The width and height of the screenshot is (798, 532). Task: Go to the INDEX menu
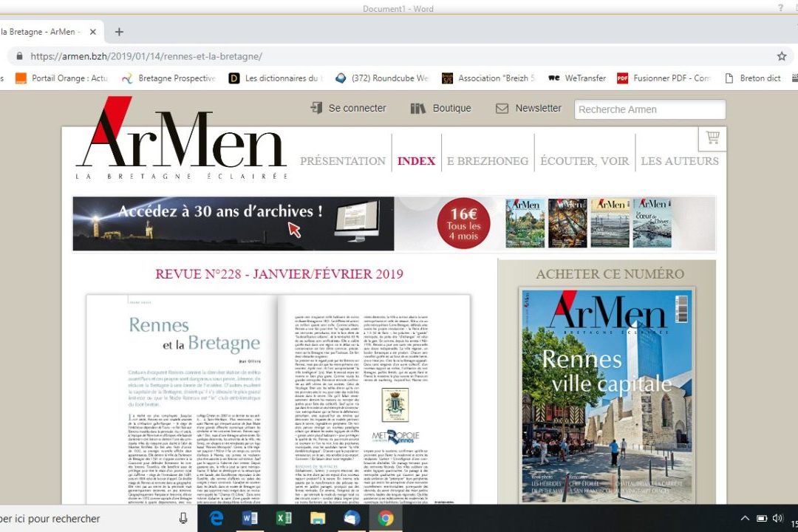[416, 161]
